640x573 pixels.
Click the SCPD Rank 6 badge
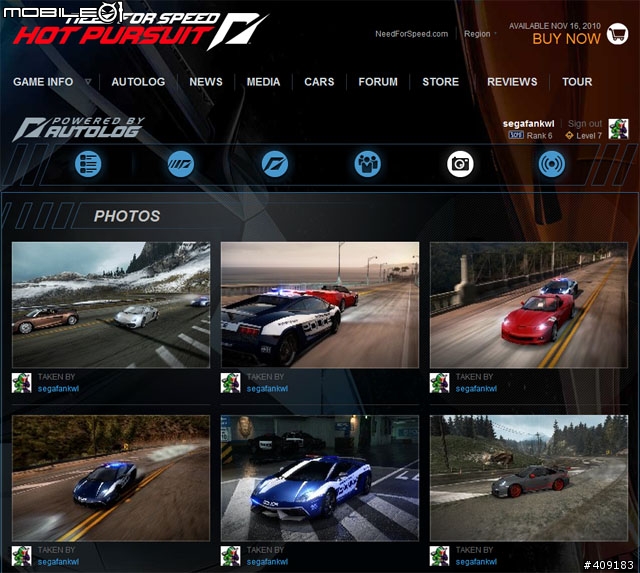tap(516, 135)
